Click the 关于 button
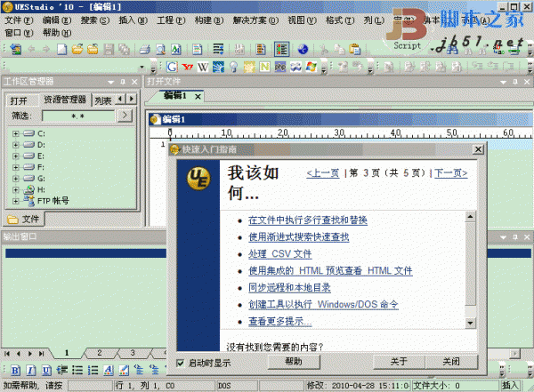 pyautogui.click(x=399, y=362)
